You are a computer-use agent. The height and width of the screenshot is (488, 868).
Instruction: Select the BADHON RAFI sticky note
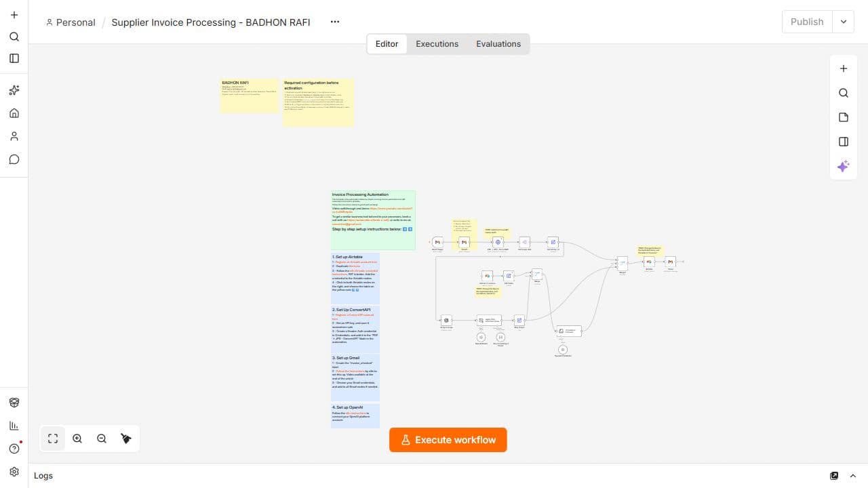click(x=250, y=96)
